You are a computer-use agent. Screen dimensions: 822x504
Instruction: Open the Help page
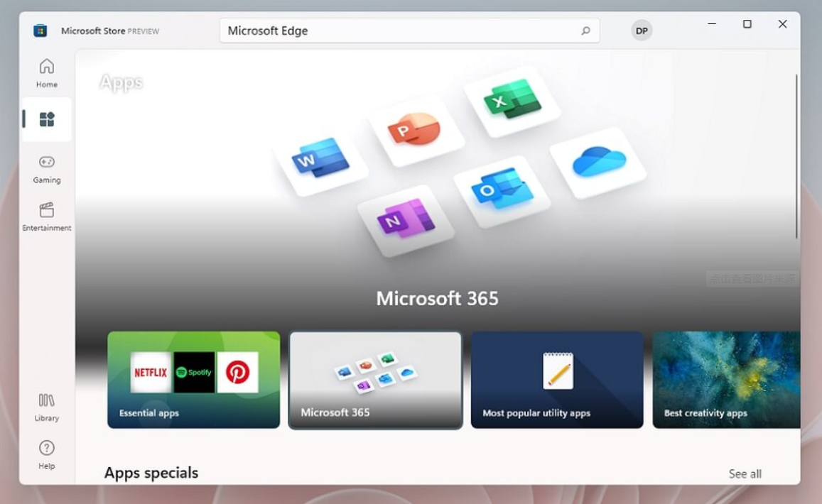point(47,455)
